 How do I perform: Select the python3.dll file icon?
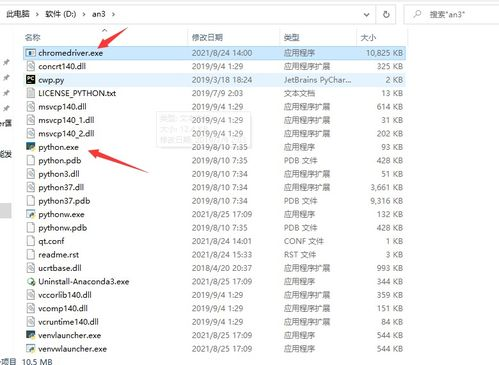31,174
